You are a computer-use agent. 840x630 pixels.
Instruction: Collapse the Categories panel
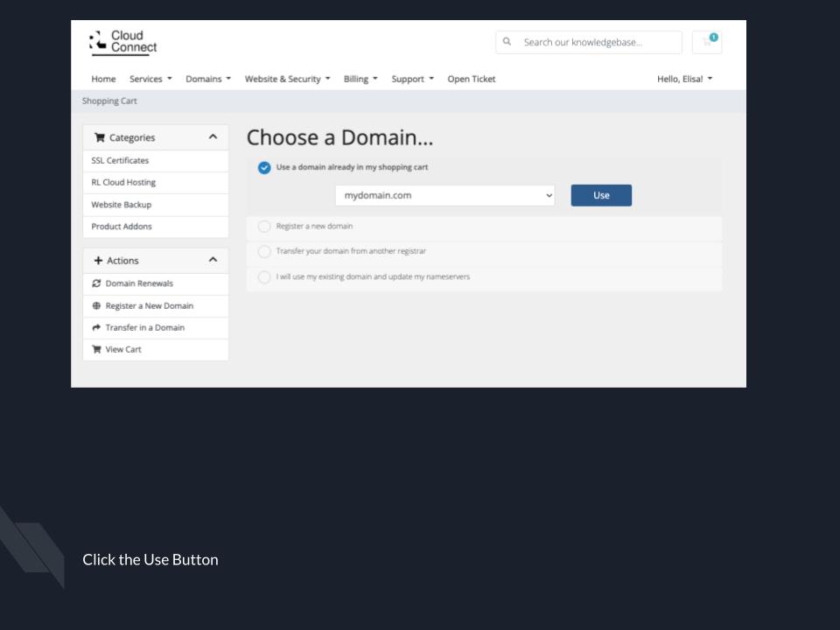click(213, 137)
